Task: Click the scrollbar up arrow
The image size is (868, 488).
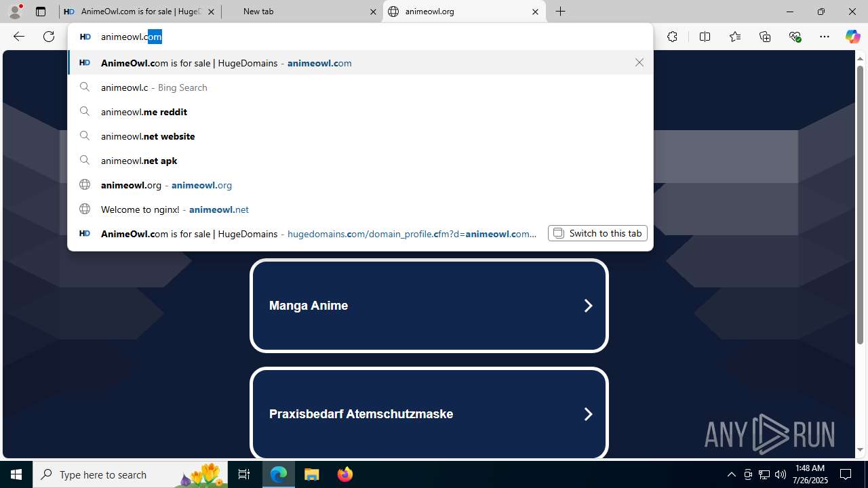Action: tap(860, 58)
